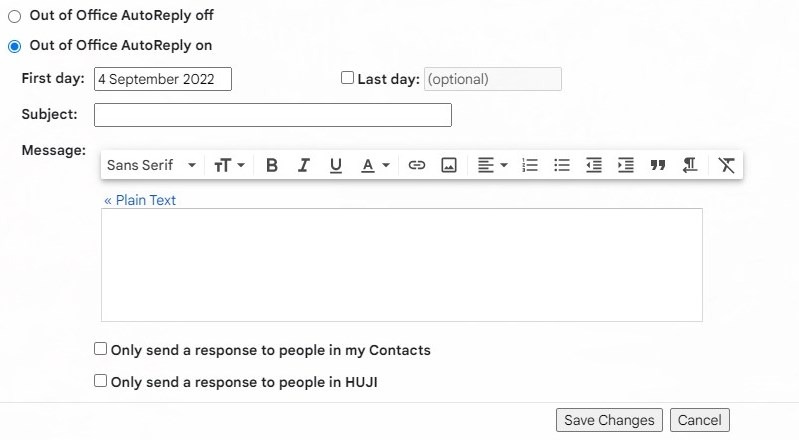This screenshot has height=440, width=799.
Task: Indent the message text more
Action: [626, 165]
